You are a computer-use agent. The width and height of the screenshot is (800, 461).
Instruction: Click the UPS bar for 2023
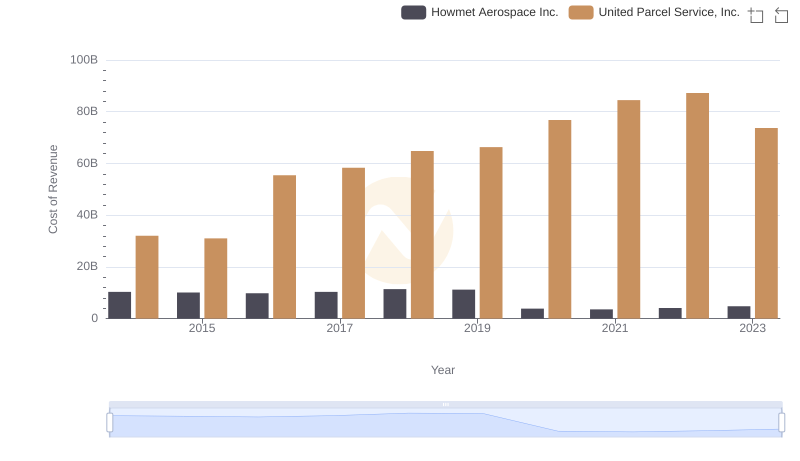click(766, 223)
